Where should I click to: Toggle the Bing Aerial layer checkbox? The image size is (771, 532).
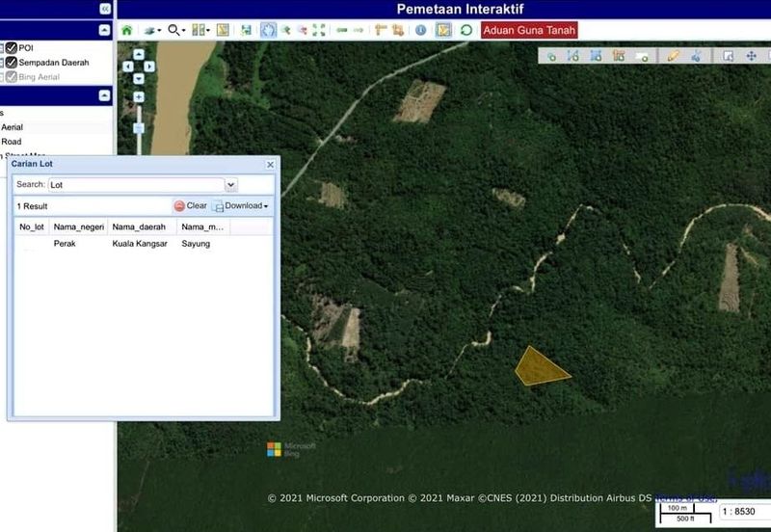click(11, 77)
